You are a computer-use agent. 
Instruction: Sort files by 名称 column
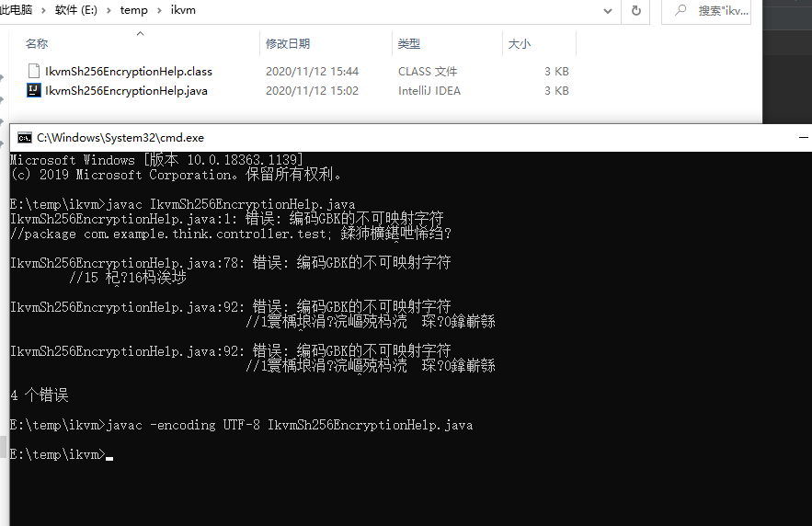37,44
